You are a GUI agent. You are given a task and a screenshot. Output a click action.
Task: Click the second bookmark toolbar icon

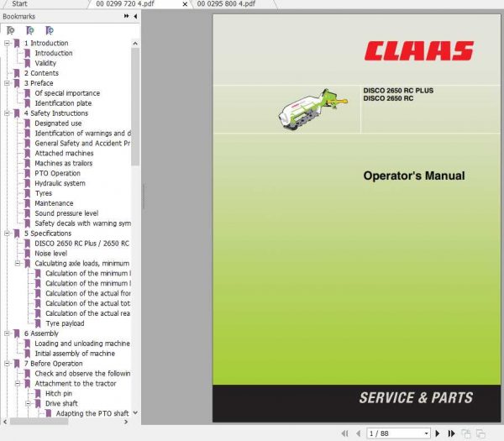pos(30,30)
